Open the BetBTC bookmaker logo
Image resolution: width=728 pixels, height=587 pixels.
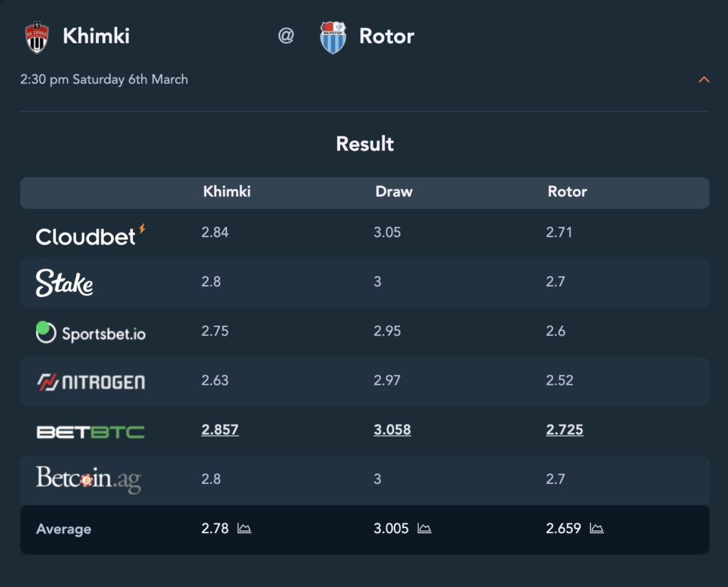(x=90, y=432)
